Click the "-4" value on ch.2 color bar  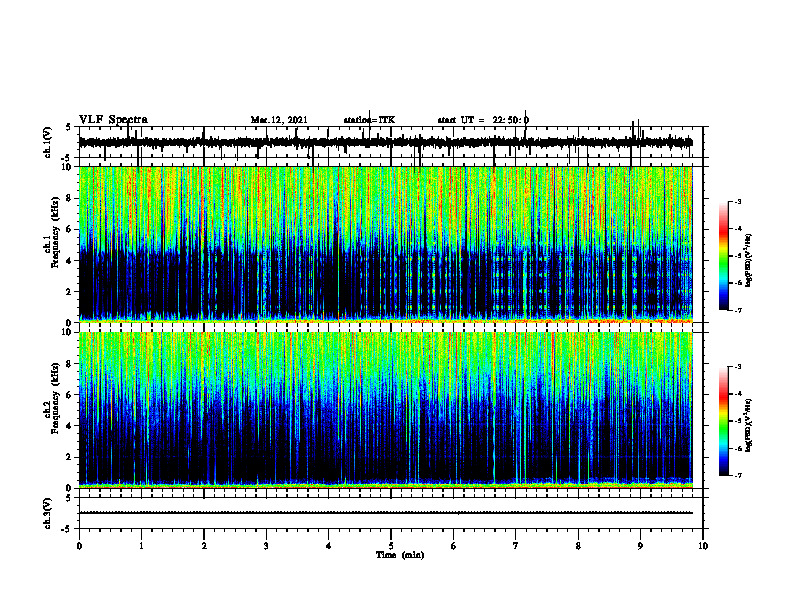737,394
